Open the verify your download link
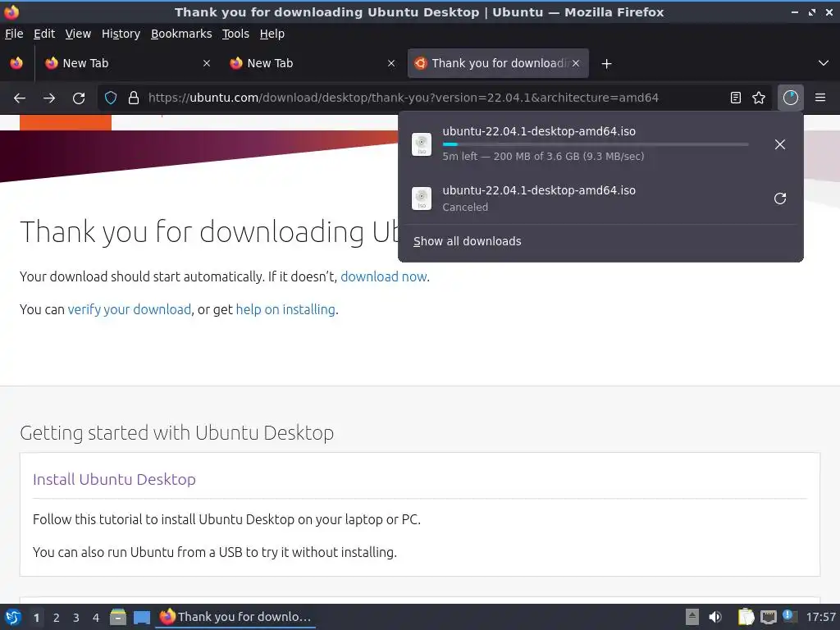The width and height of the screenshot is (840, 630). (129, 309)
